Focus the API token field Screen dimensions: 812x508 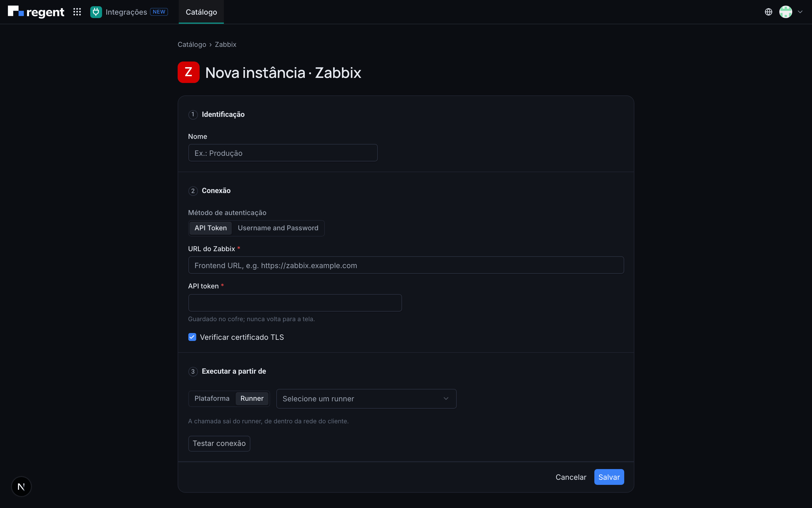click(x=295, y=303)
